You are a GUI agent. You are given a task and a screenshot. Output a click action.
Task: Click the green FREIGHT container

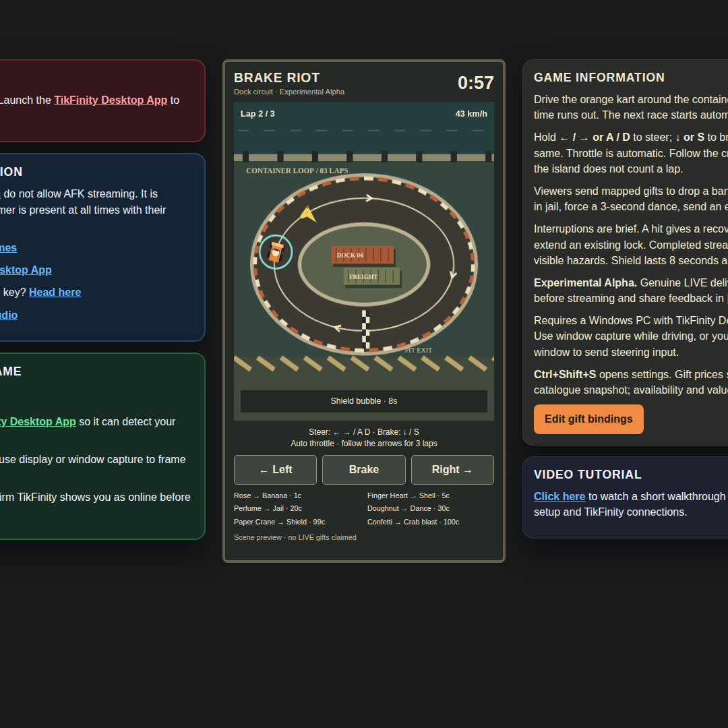pos(371,276)
